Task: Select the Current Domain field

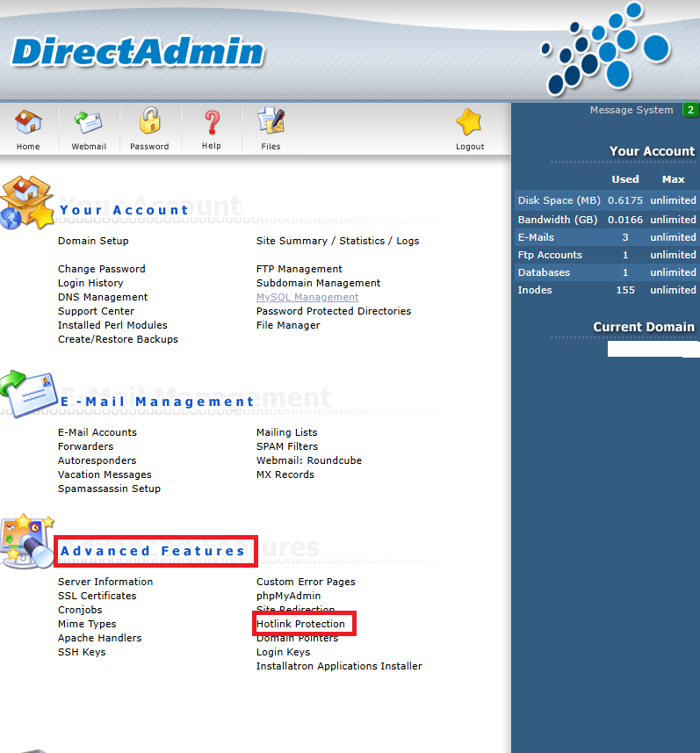Action: 653,349
